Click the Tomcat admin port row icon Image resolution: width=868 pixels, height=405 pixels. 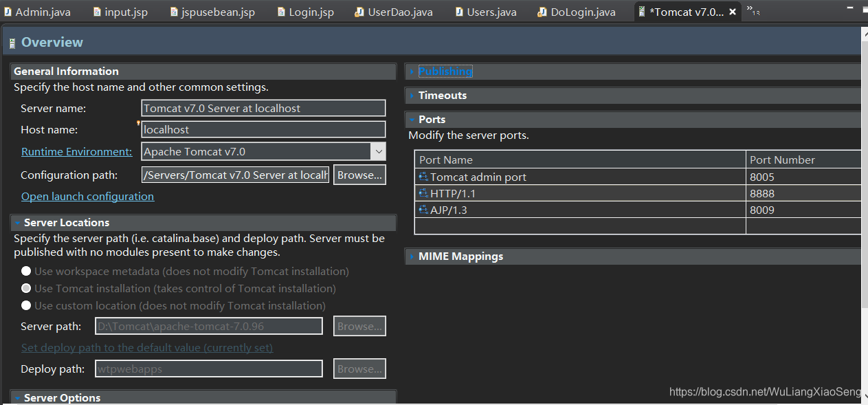(423, 177)
